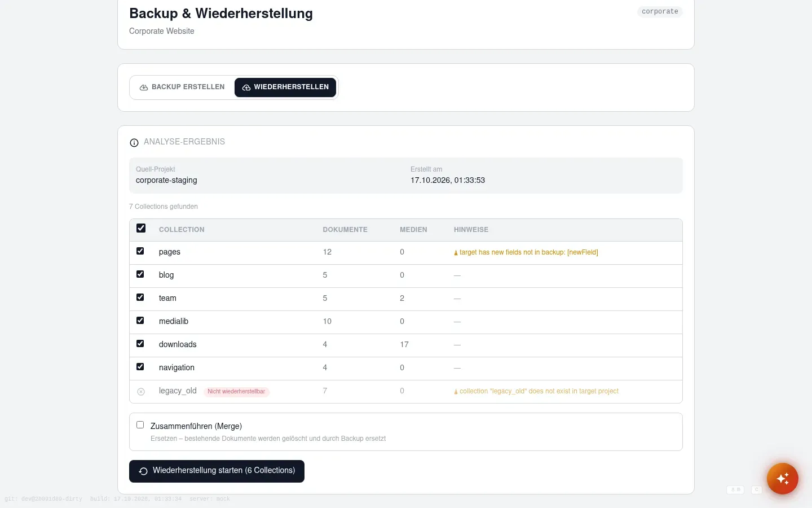This screenshot has height=508, width=812.
Task: Select the Wiederherstellen tab
Action: click(285, 87)
